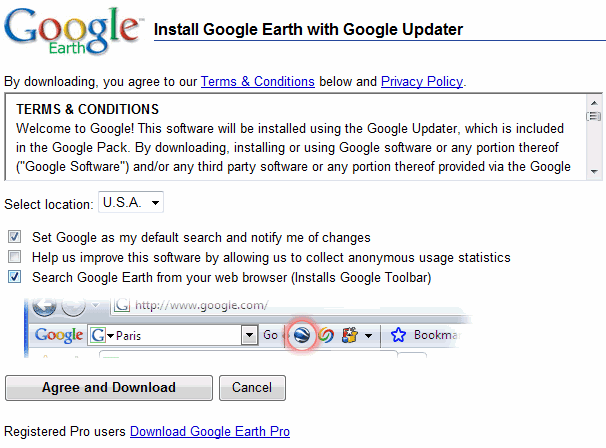
Task: Uncheck Set Google as my default search
Action: (14, 238)
